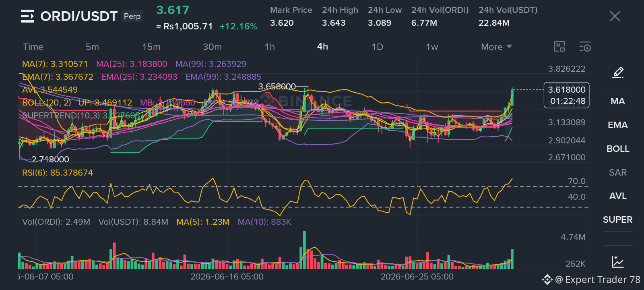Toggle the BOLL indicator
The width and height of the screenshot is (644, 290).
point(617,149)
